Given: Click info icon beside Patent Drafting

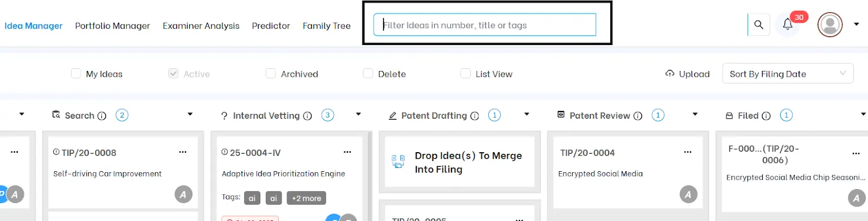Looking at the screenshot, I should coord(475,116).
